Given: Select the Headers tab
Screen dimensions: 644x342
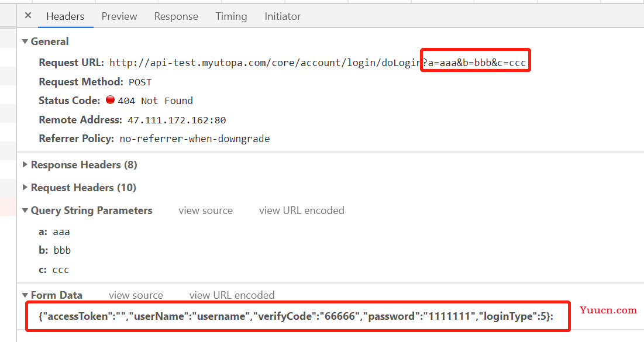Looking at the screenshot, I should (66, 16).
